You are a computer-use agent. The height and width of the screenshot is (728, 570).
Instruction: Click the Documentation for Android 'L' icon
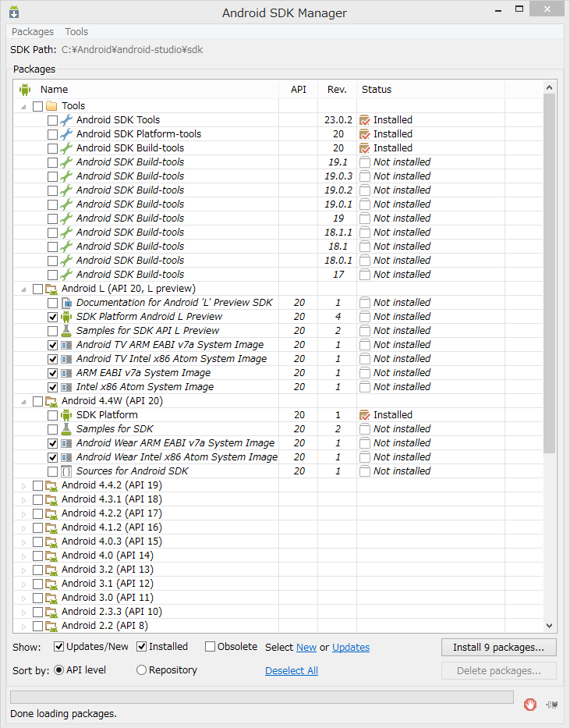point(66,304)
